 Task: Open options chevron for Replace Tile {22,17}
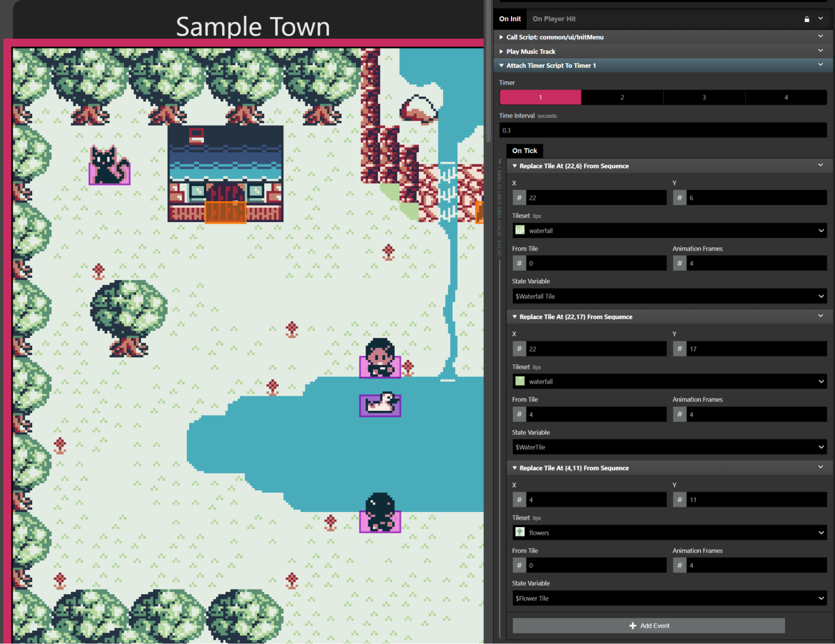pyautogui.click(x=820, y=317)
